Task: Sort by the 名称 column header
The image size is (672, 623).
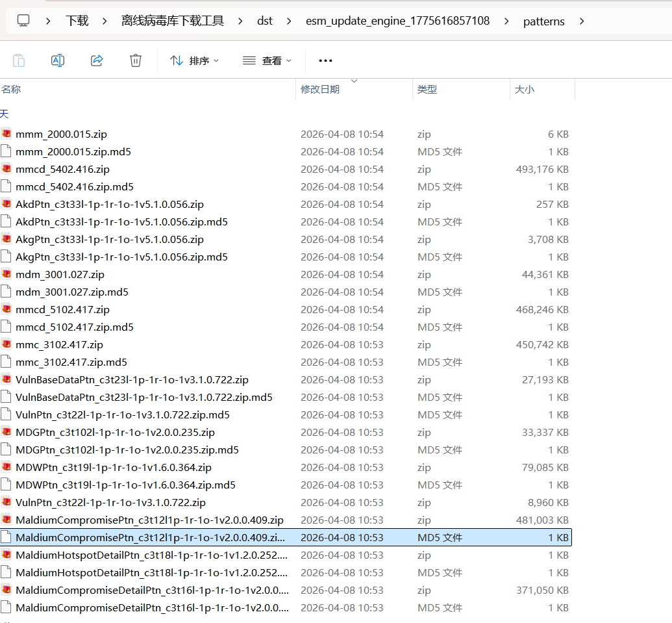Action: pos(11,89)
